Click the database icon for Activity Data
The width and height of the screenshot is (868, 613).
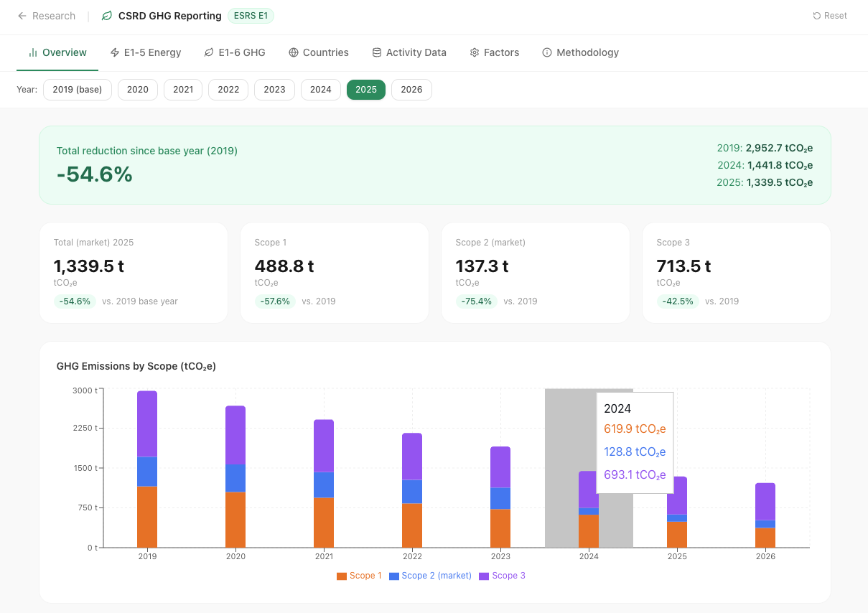[x=377, y=52]
